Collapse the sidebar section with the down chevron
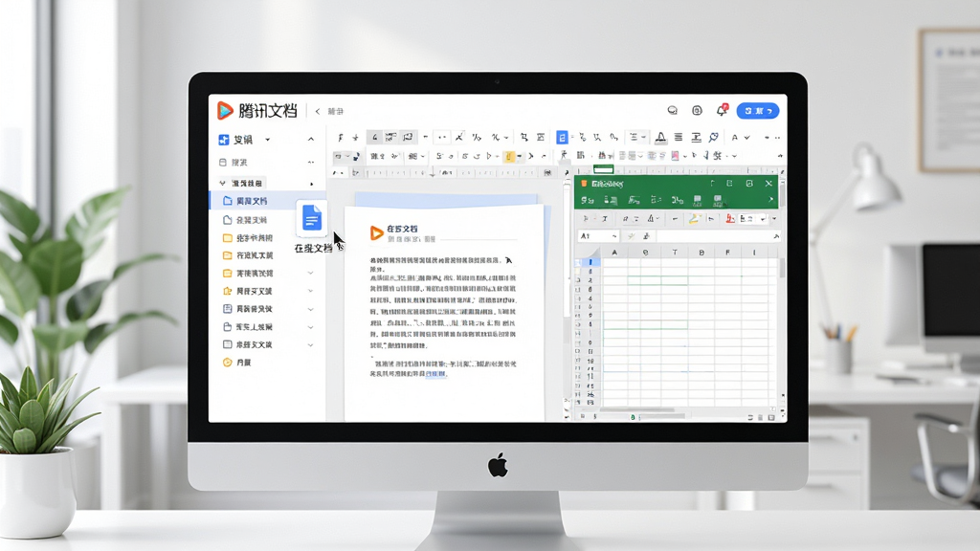 (x=222, y=183)
